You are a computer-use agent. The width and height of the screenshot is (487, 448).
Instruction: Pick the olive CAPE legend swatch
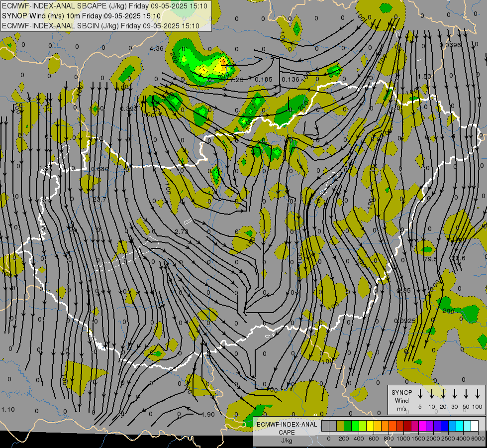tap(340, 426)
